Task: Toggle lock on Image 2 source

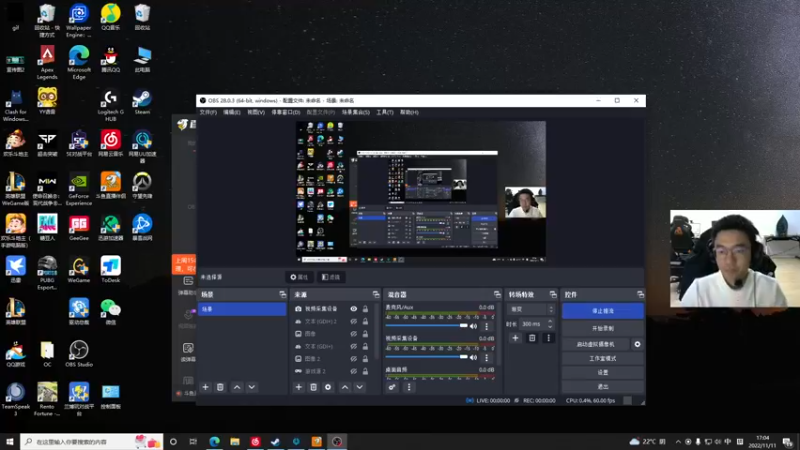Action: point(365,359)
